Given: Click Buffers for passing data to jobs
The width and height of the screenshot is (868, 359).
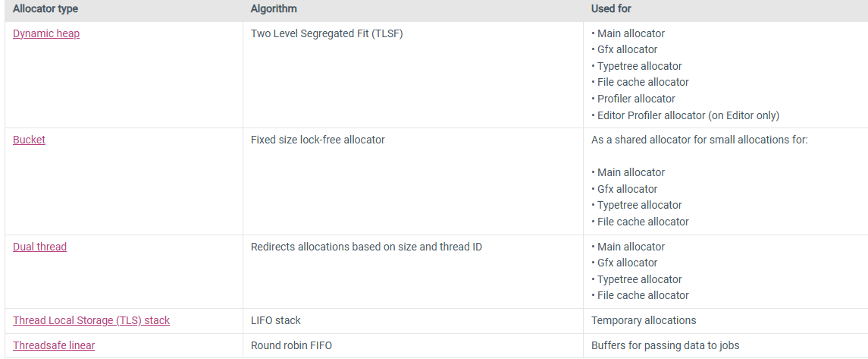Looking at the screenshot, I should pos(665,345).
